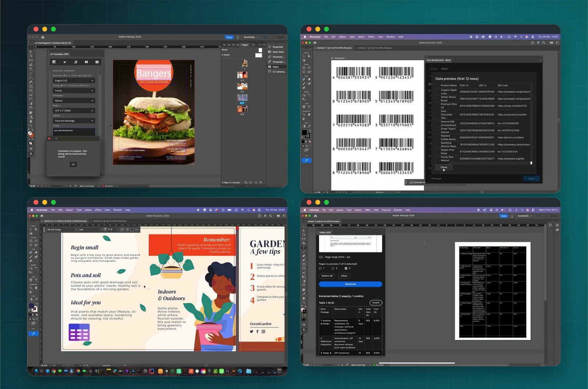Check the page 1 checkbox in Pages to process
Image resolution: width=588 pixels, height=389 pixels.
[x=320, y=268]
